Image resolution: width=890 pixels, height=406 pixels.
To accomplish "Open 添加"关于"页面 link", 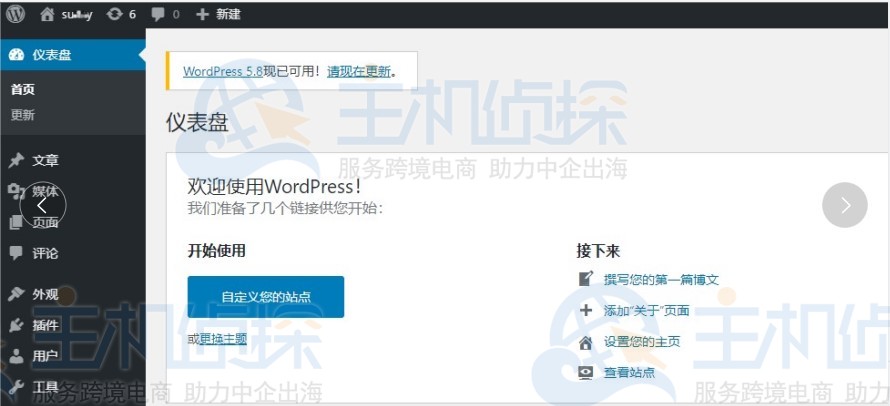I will click(646, 311).
